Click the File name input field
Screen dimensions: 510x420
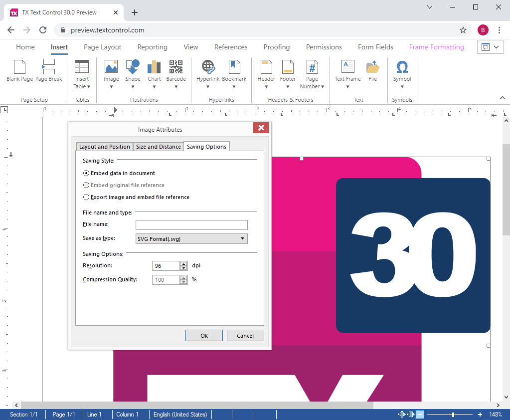(x=191, y=224)
